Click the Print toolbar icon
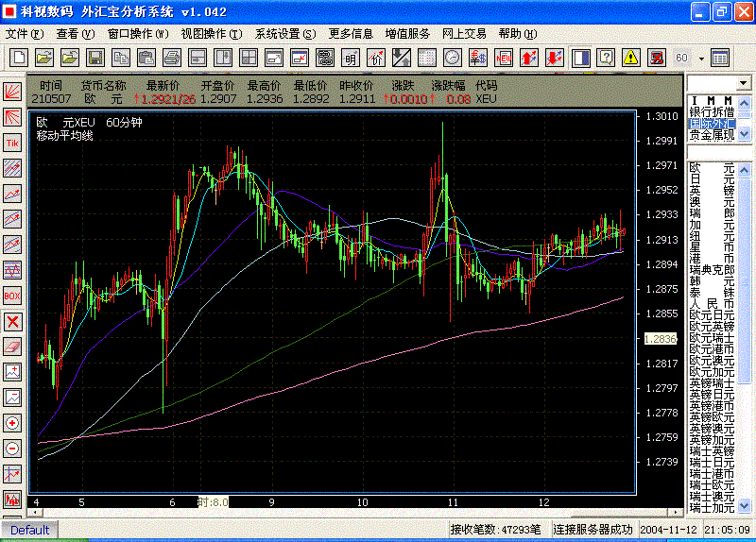Image resolution: width=756 pixels, height=542 pixels. 172,58
